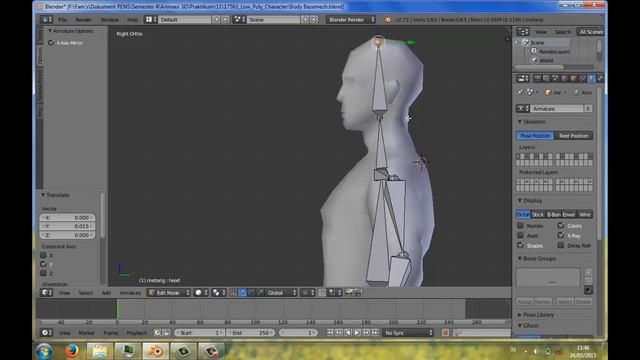Open the Render properties tab icon

click(538, 78)
